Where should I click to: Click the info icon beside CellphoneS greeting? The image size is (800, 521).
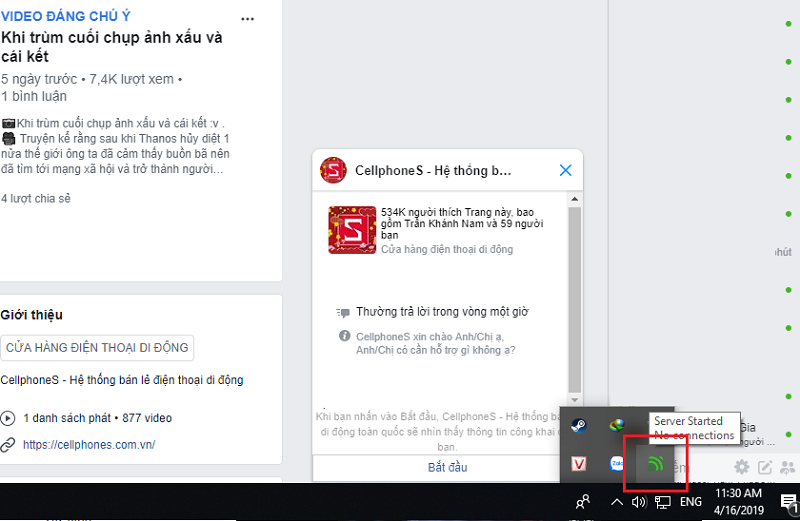coord(344,336)
